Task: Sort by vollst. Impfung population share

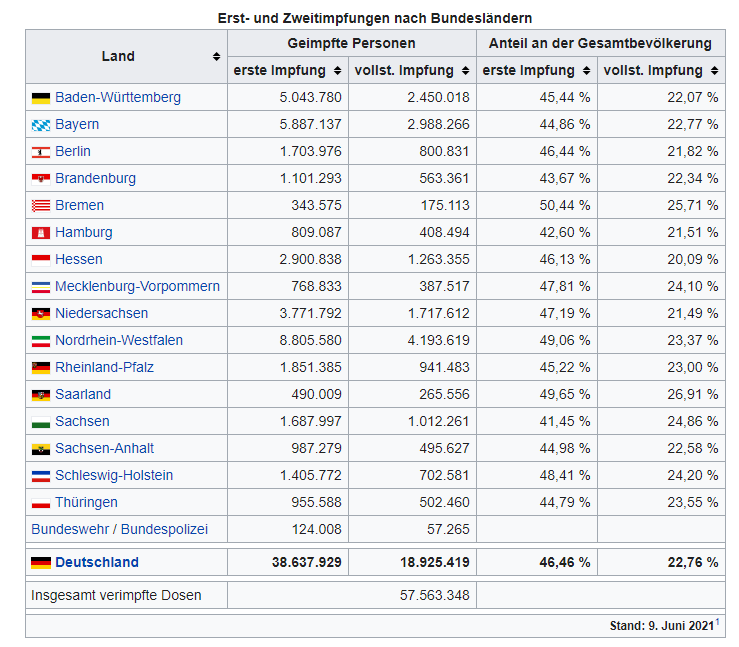Action: coord(714,71)
